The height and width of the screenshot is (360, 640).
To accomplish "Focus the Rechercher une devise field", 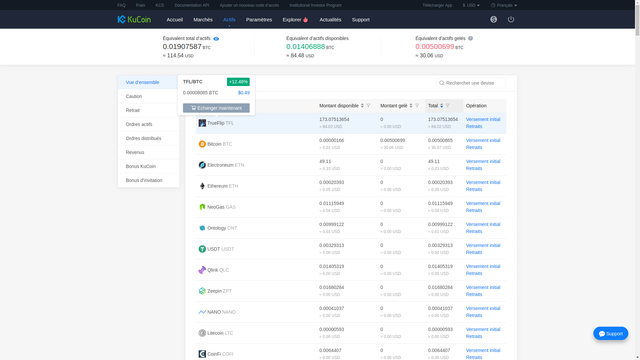I will tap(471, 83).
